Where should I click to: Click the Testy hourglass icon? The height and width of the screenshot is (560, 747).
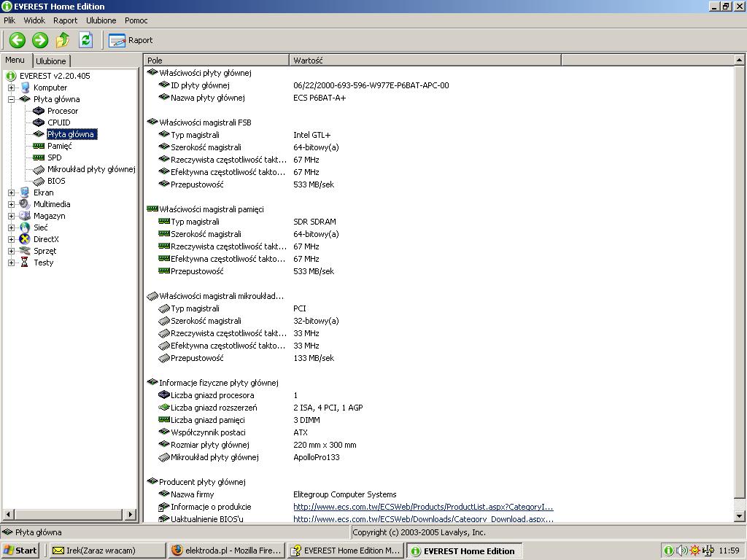(x=25, y=262)
